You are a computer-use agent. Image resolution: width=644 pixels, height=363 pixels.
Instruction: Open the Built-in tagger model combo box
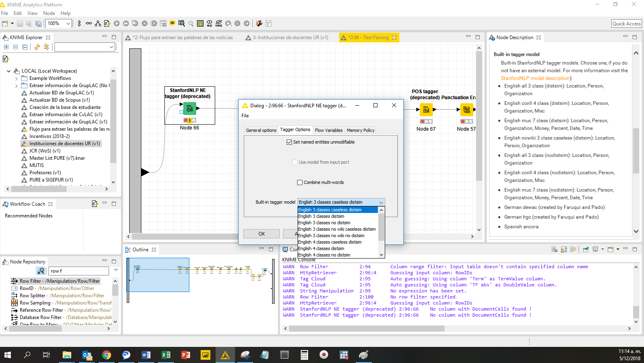[x=341, y=202]
